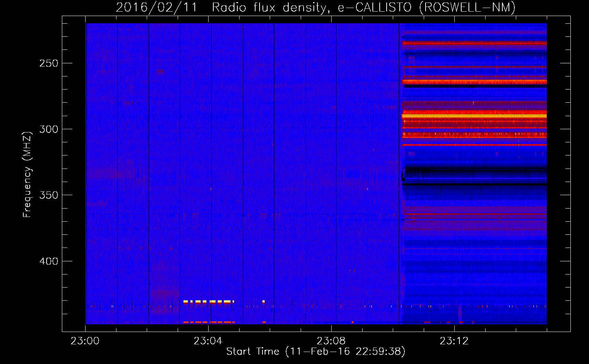Select the '400' frequency tick label
Image resolution: width=589 pixels, height=364 pixels.
tap(49, 261)
